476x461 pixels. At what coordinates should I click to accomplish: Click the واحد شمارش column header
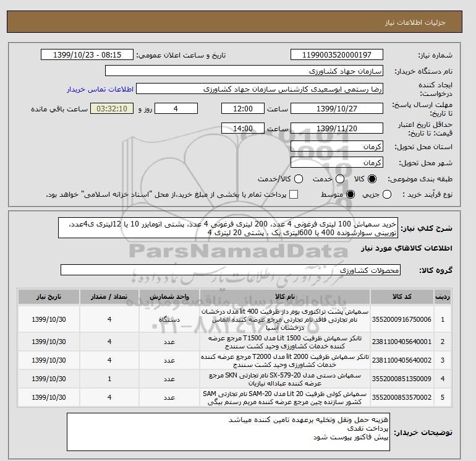point(169,296)
